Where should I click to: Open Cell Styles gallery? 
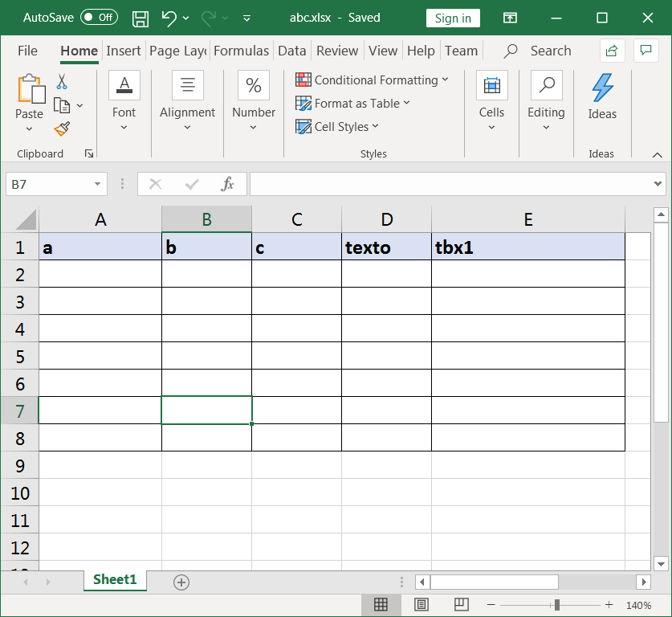tap(337, 126)
